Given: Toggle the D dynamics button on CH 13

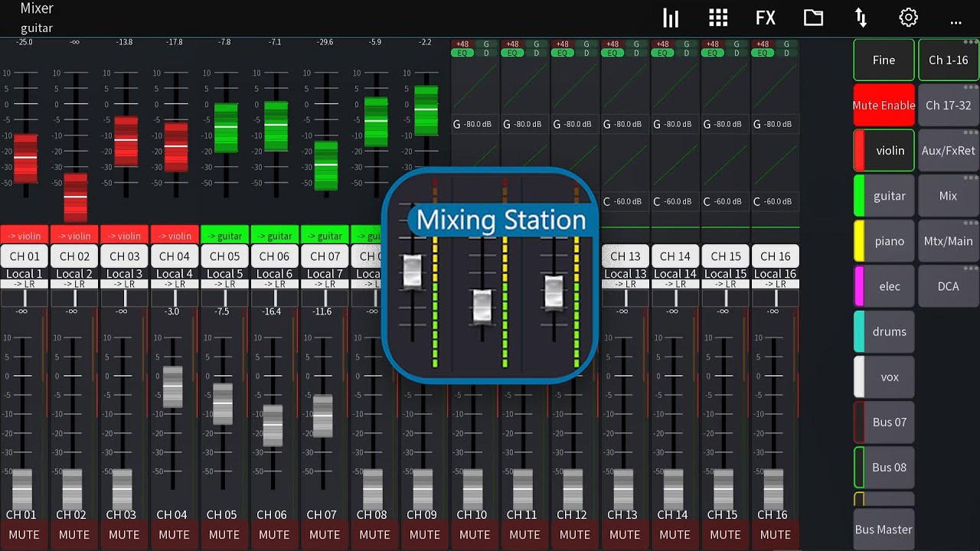Looking at the screenshot, I should click(637, 53).
